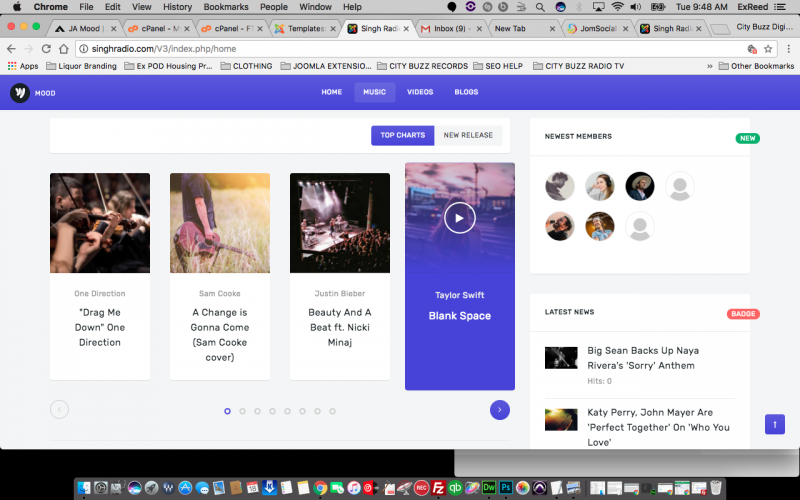Open Siri from the dock
Viewport: 800px width, 500px height.
pos(135,488)
